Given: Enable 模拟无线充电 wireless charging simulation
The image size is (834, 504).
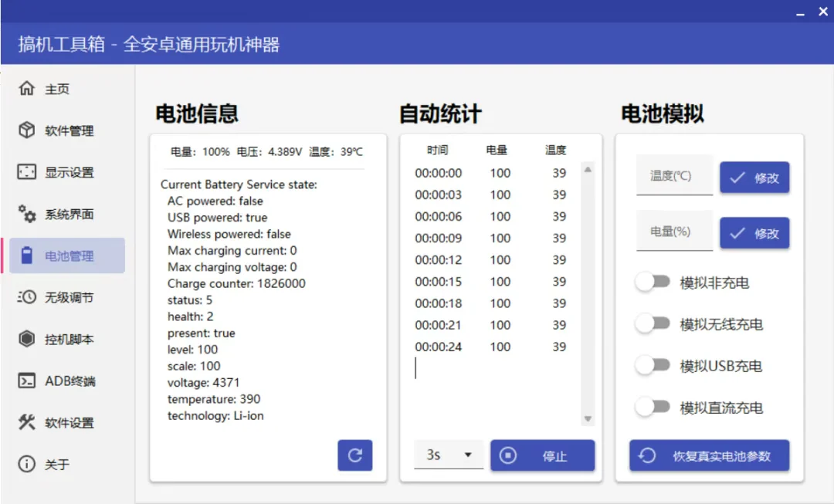Looking at the screenshot, I should [x=653, y=324].
